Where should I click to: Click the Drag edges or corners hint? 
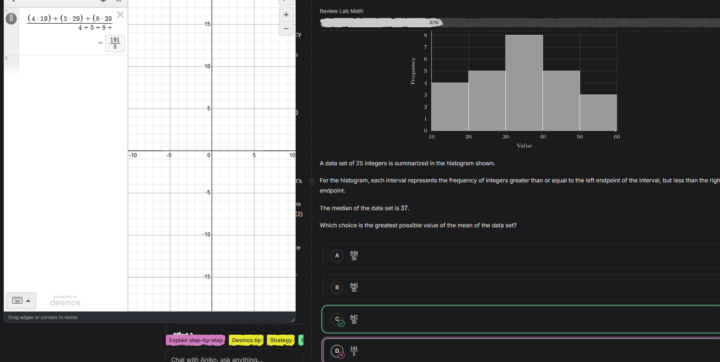point(43,317)
